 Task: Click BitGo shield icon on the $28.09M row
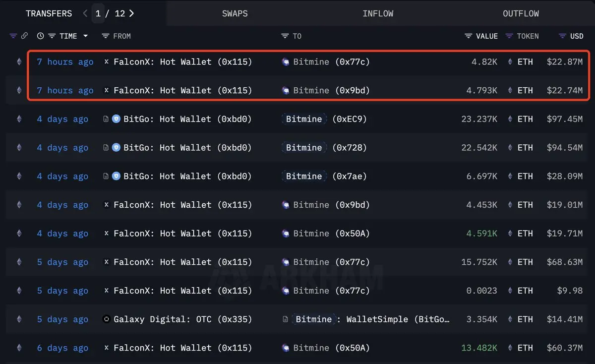click(117, 176)
